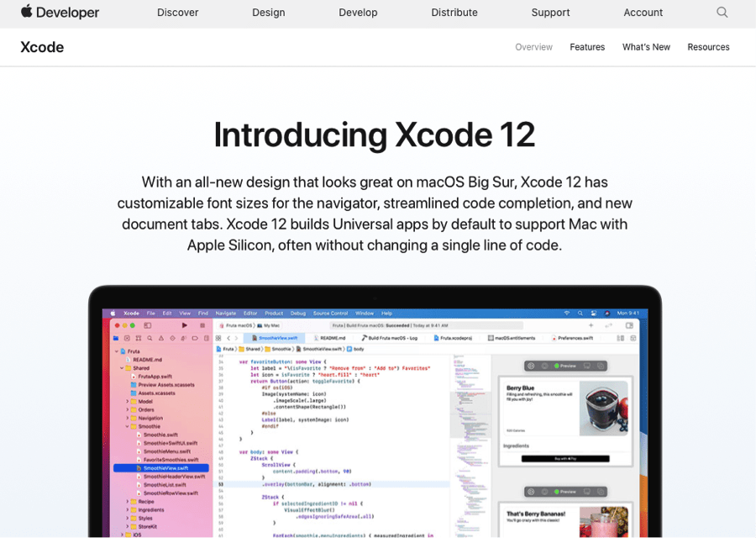This screenshot has width=756, height=538.
Task: Expand the Model folder
Action: click(128, 402)
